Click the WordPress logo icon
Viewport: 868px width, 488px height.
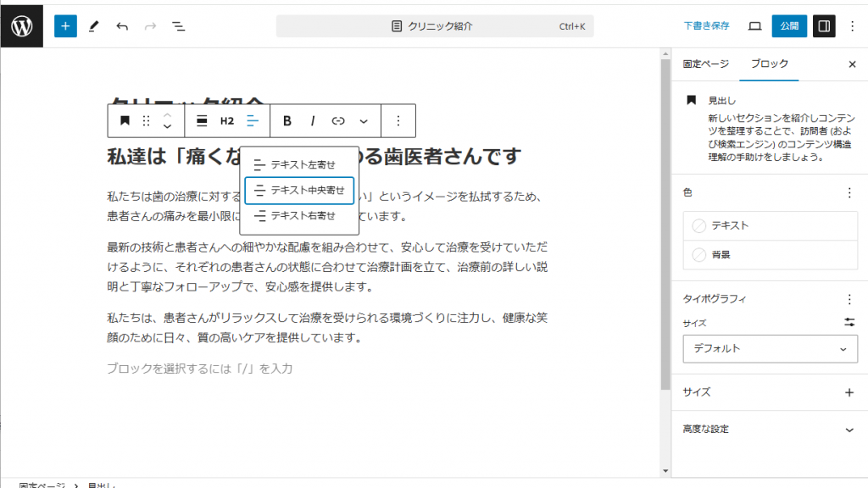(21, 25)
